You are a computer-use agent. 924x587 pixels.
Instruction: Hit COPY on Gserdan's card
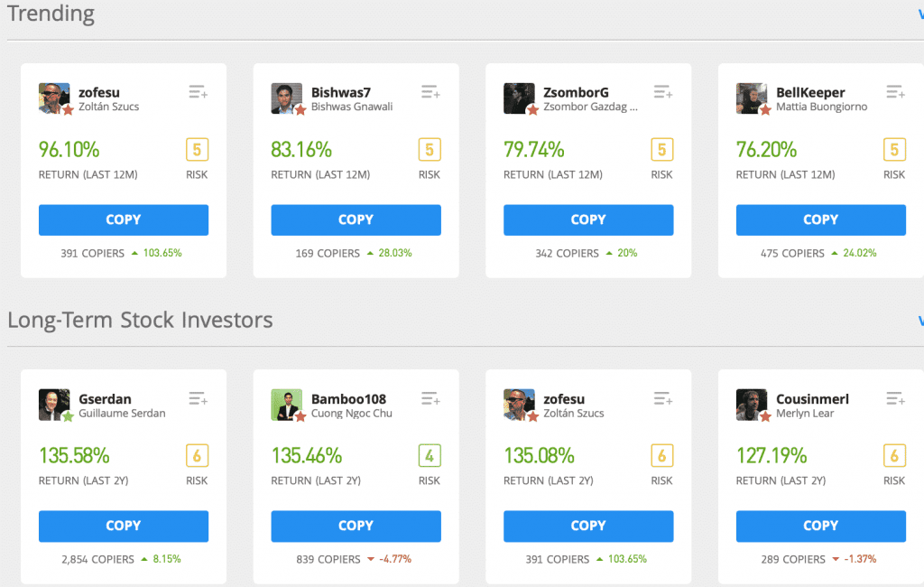pyautogui.click(x=124, y=526)
